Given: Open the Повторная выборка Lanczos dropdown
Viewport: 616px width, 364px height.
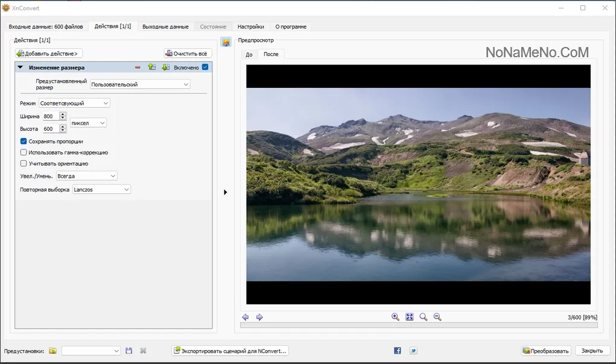Looking at the screenshot, I should 101,189.
